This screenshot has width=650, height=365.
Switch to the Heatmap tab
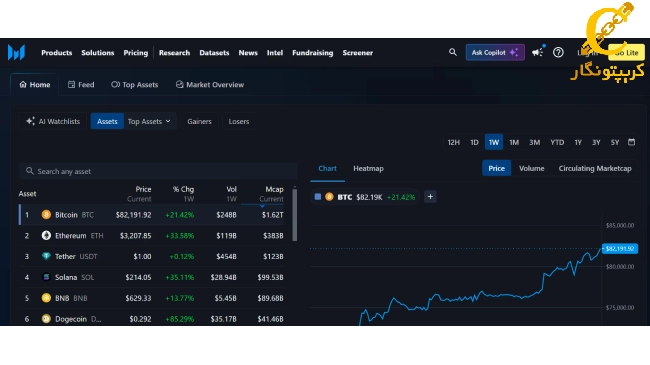(x=368, y=168)
